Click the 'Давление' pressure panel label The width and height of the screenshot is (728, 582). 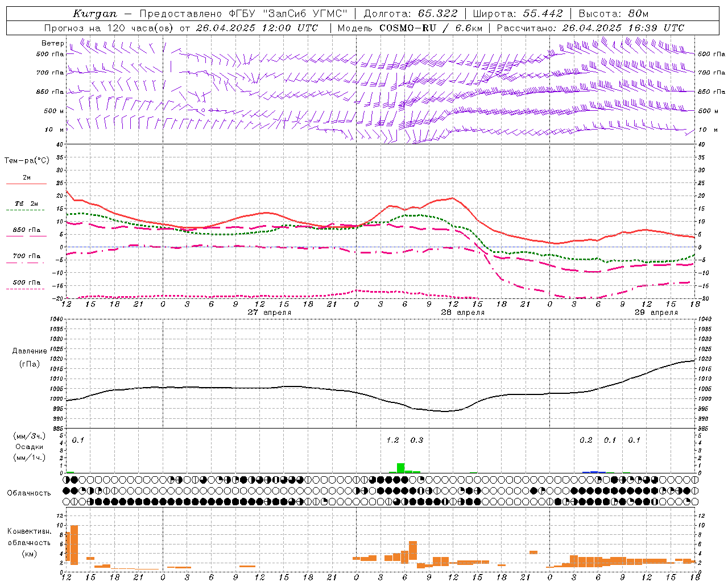[30, 351]
